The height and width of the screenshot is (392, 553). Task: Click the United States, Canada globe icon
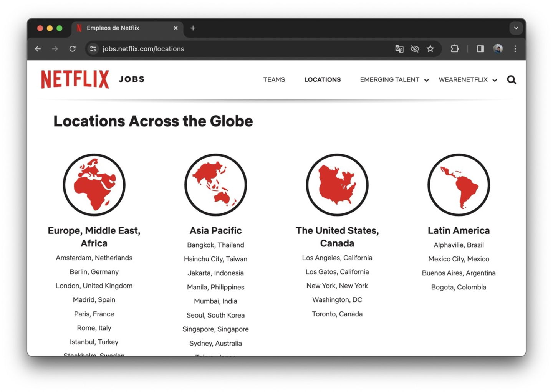click(337, 185)
